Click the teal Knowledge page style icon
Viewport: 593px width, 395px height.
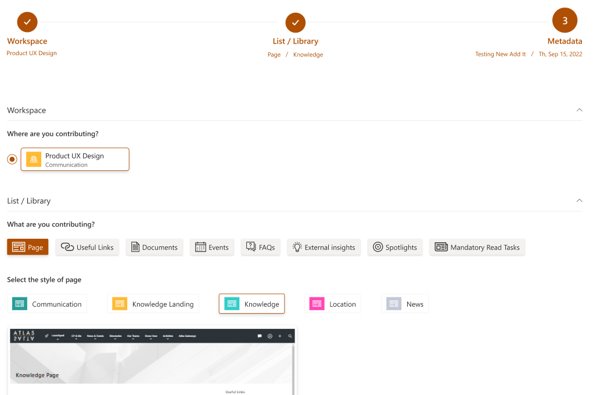(232, 304)
